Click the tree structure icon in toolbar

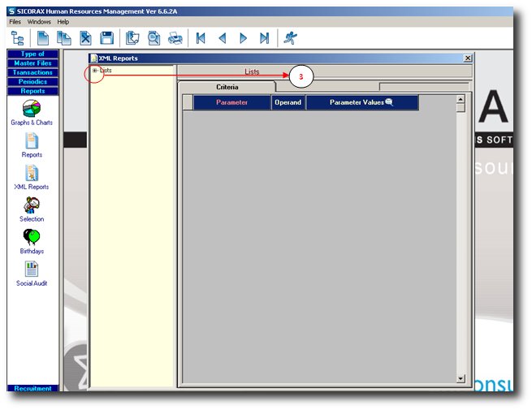(x=17, y=37)
